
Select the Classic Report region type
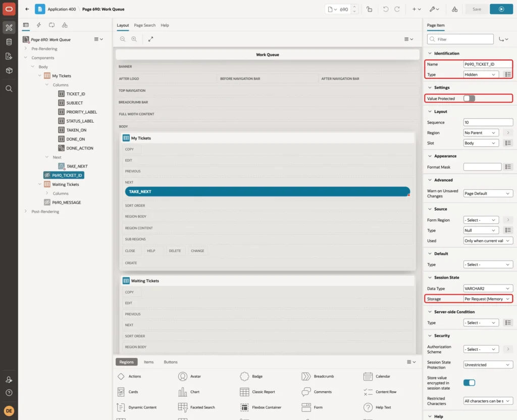point(257,392)
